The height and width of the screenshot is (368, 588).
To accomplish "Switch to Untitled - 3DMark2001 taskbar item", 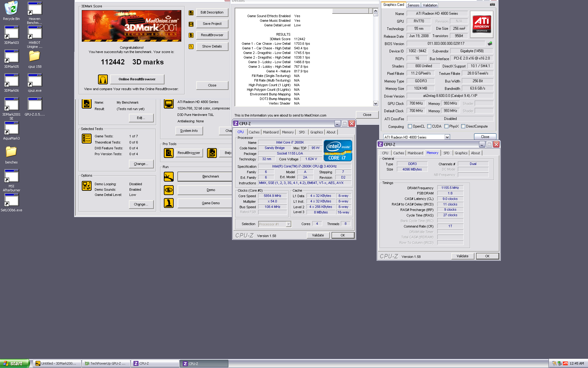I will (57, 364).
